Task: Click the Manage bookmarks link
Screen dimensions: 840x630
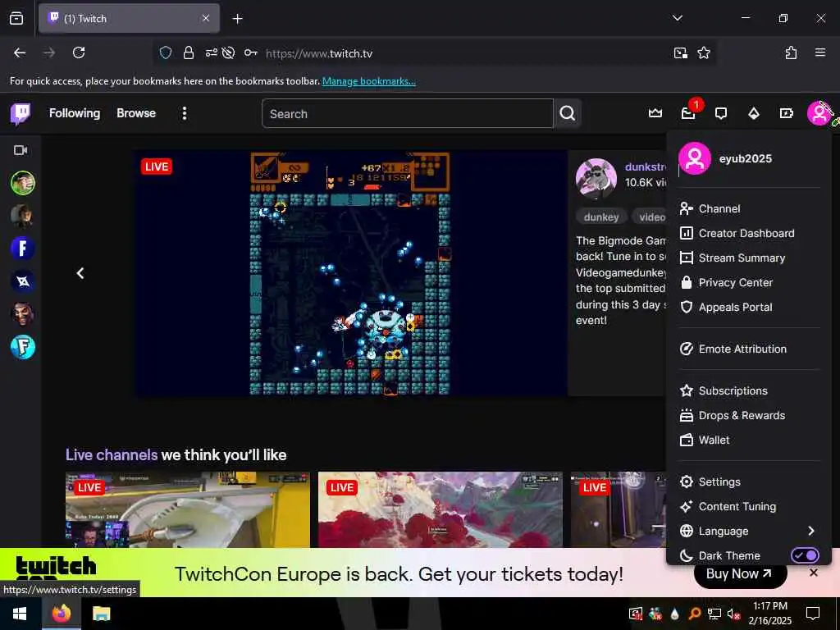Action: pyautogui.click(x=368, y=81)
